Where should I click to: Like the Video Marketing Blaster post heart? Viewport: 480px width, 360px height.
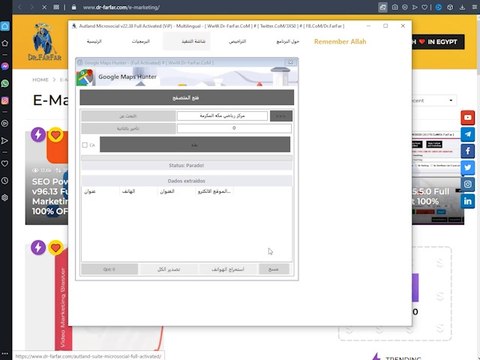(56, 248)
